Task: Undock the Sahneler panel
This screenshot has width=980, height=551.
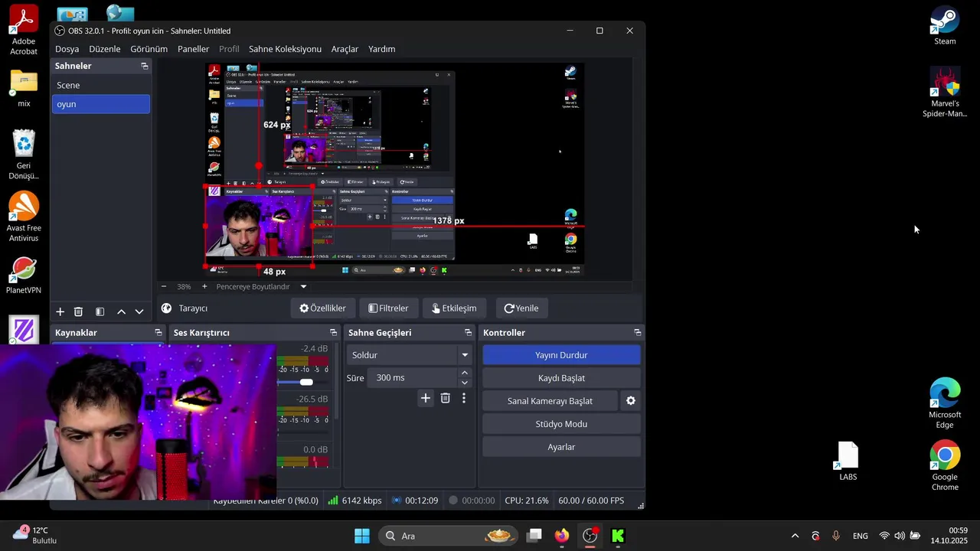Action: point(145,67)
